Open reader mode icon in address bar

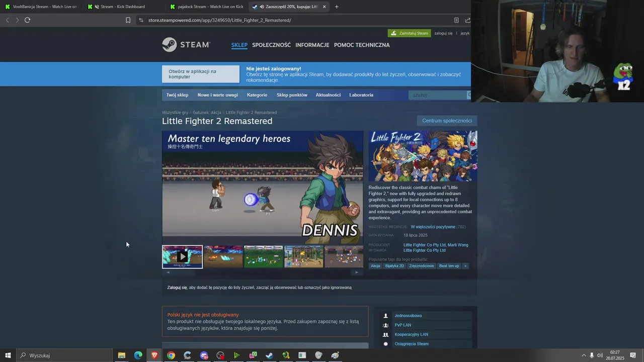click(456, 20)
